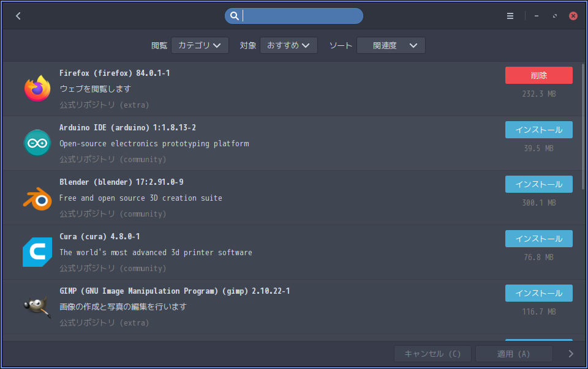This screenshot has height=369, width=588.
Task: Install Arduino IDE with インストール button
Action: click(538, 130)
